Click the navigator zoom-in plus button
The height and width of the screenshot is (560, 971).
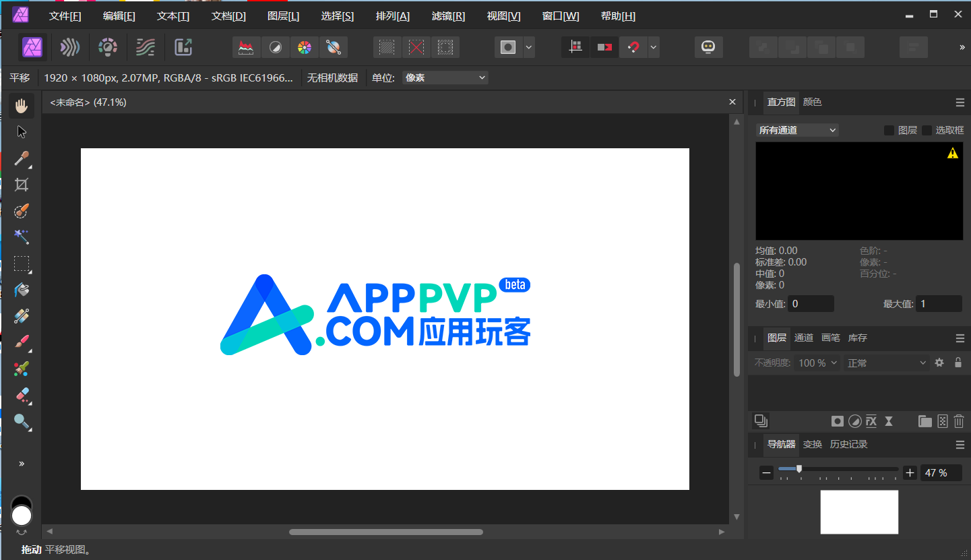click(x=910, y=472)
